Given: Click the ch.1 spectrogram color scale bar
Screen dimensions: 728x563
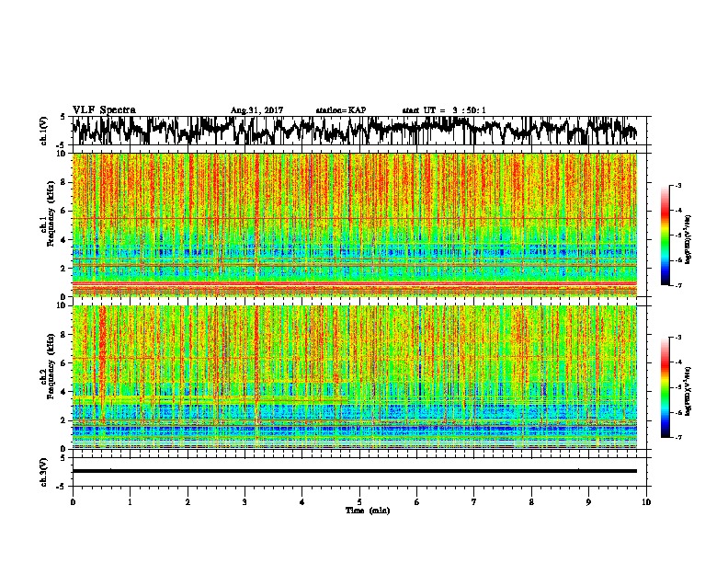Looking at the screenshot, I should pyautogui.click(x=665, y=236).
